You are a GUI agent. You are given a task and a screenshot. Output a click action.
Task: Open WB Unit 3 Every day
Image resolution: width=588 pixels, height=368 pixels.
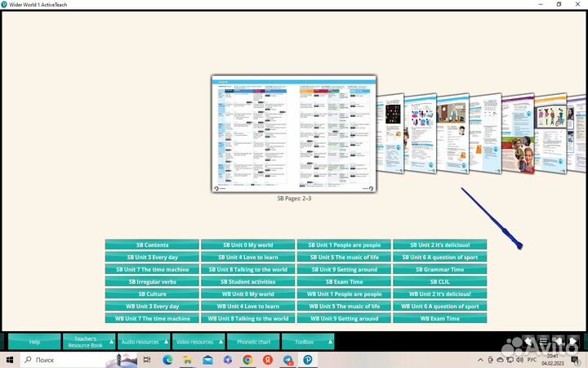coord(152,306)
